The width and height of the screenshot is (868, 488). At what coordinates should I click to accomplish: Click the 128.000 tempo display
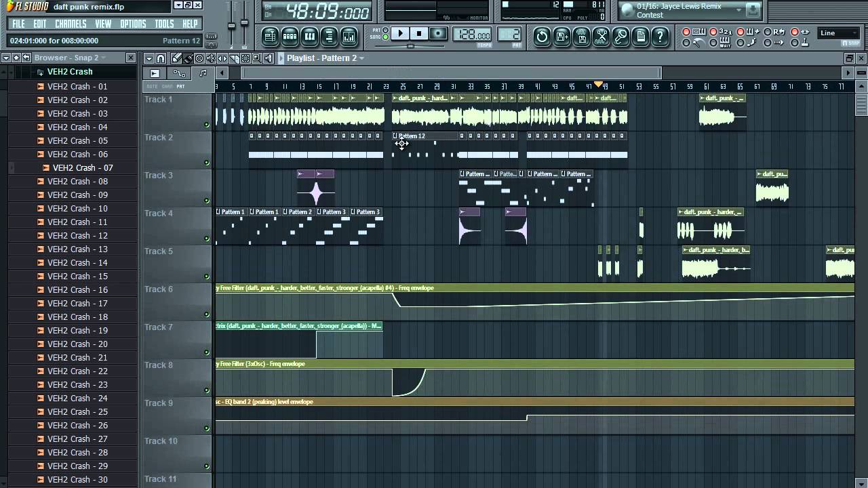coord(472,35)
